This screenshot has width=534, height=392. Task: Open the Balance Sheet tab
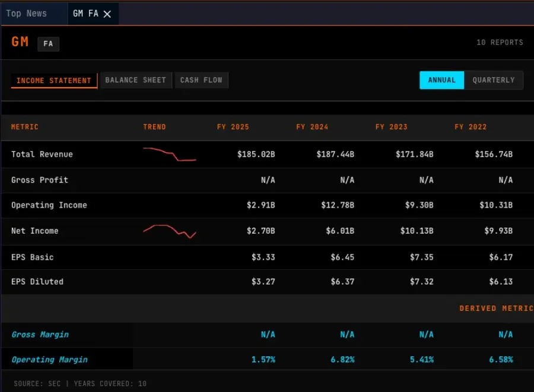(136, 80)
